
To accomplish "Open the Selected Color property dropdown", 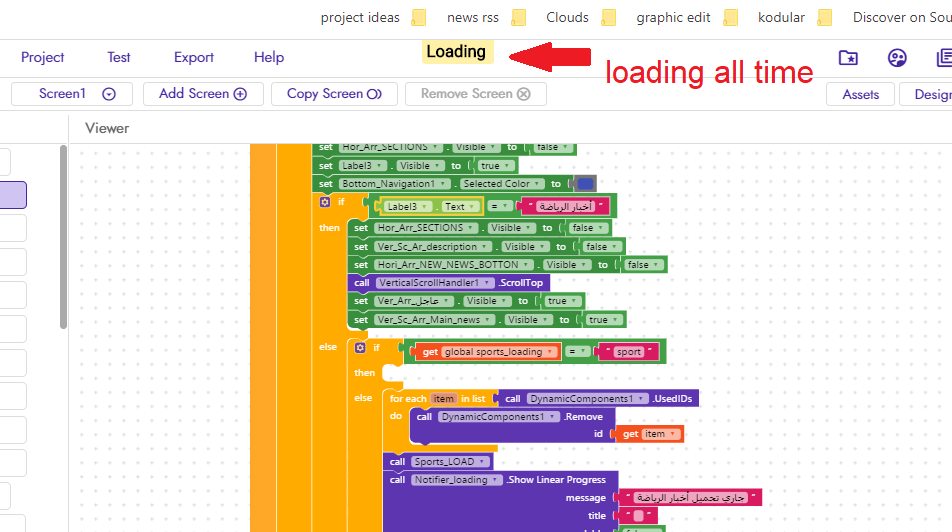I will click(502, 183).
